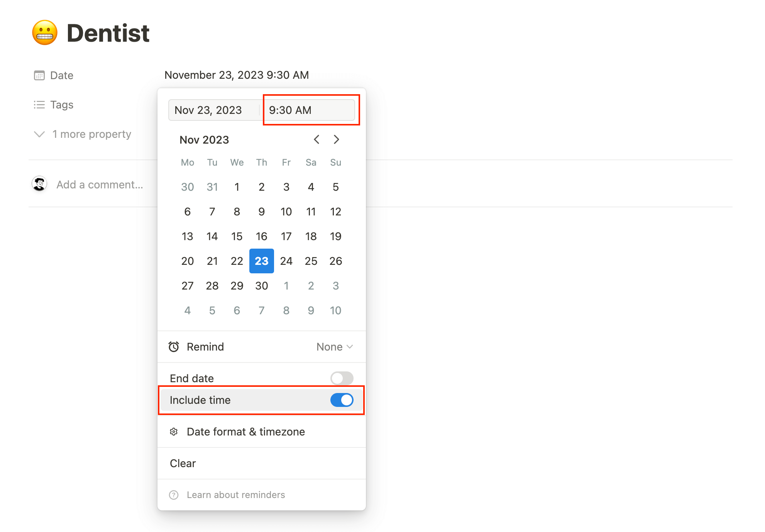Screen dimensions: 765x532
Task: Click the list icon beside the Tags property
Action: tap(40, 105)
